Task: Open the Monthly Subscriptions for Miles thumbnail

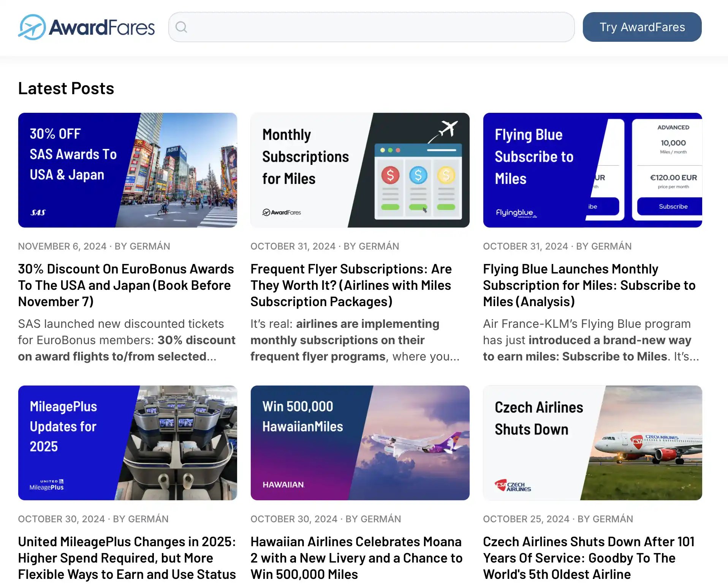Action: click(x=360, y=170)
